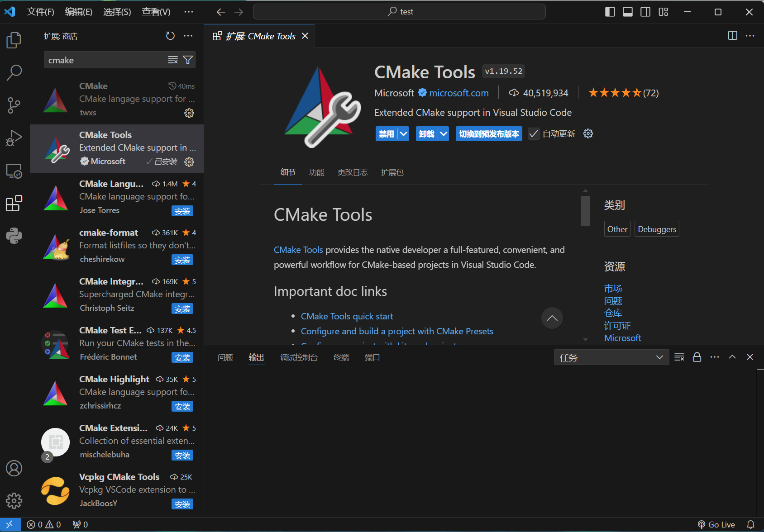Viewport: 764px width, 532px height.
Task: Open the Remote Explorer view
Action: [14, 171]
